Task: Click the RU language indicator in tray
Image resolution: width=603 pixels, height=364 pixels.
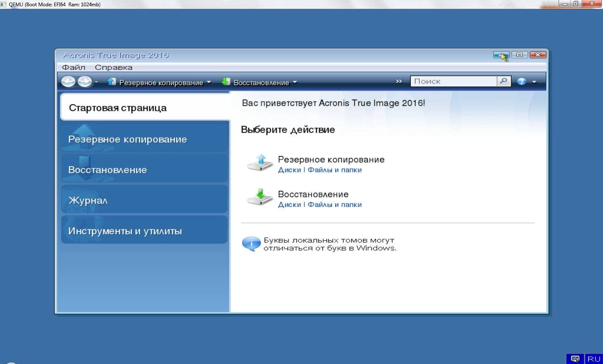Action: coord(594,359)
